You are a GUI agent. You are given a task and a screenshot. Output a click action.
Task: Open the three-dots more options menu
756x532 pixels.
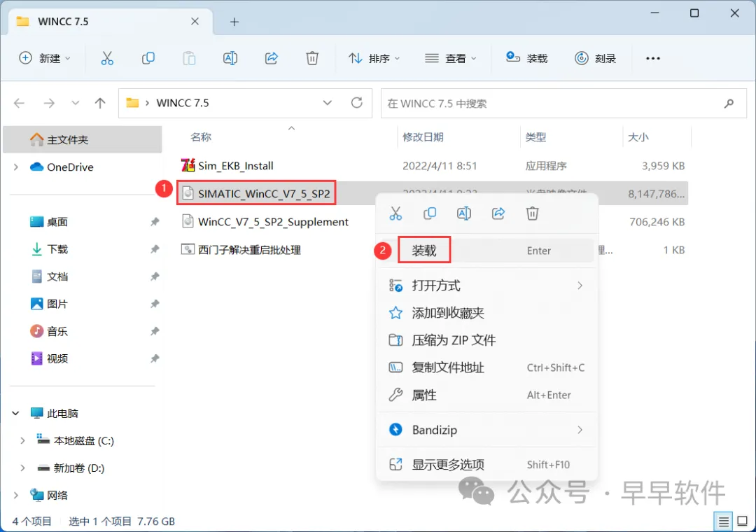tap(653, 58)
